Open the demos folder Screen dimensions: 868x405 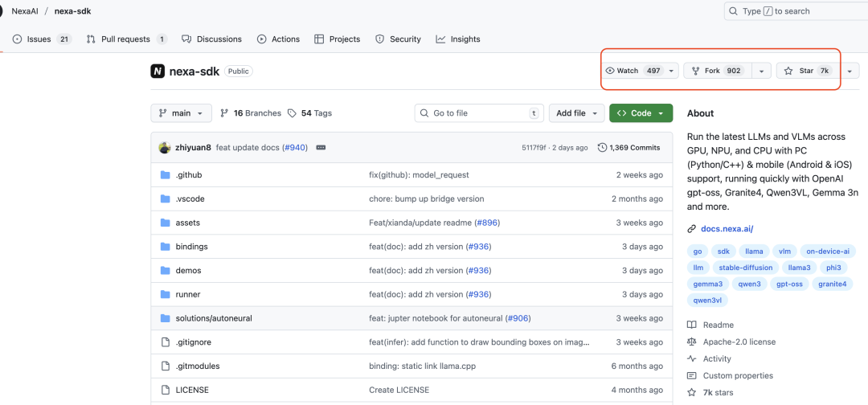[188, 271]
